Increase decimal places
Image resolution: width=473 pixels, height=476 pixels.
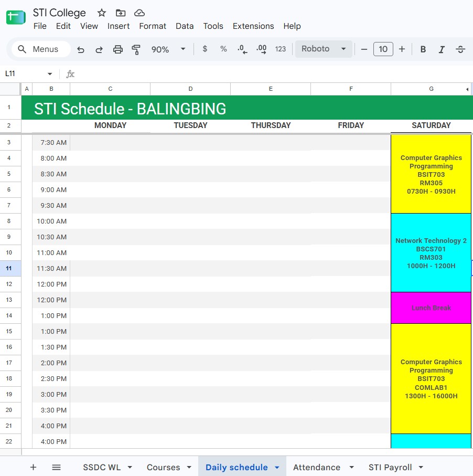point(261,49)
